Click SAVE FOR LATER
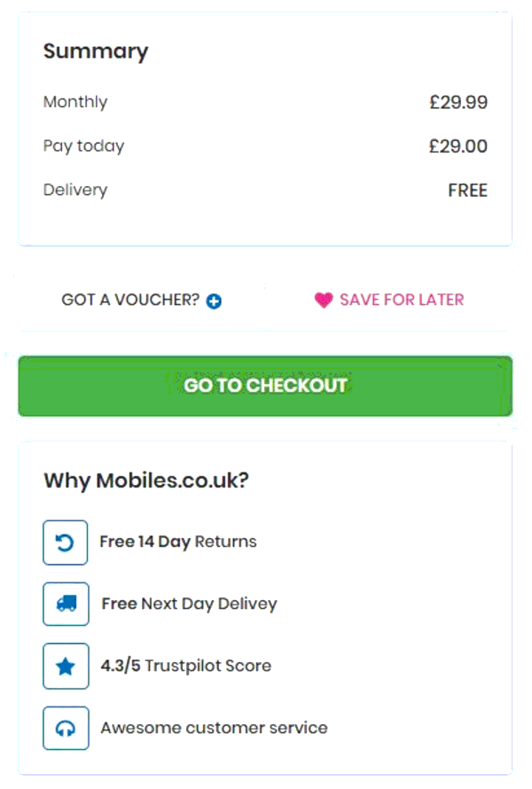Viewport: 532px width, 789px height. pos(399,300)
